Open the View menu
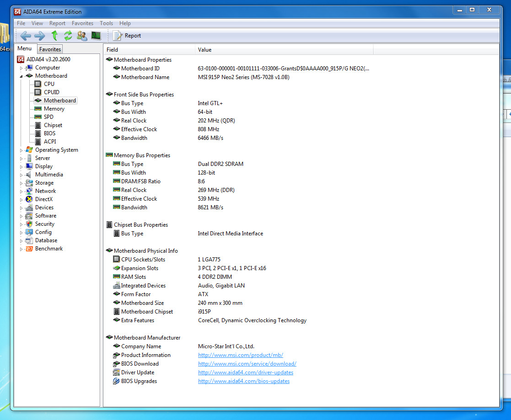The height and width of the screenshot is (420, 511). (38, 23)
